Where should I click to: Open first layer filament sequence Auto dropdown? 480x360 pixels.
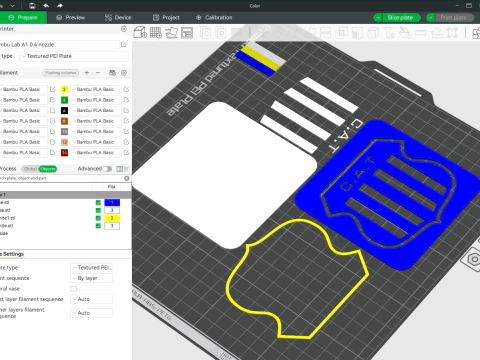[x=91, y=299]
